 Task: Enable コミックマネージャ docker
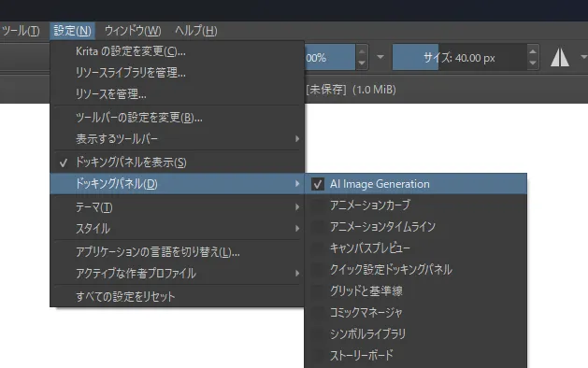pos(415,312)
